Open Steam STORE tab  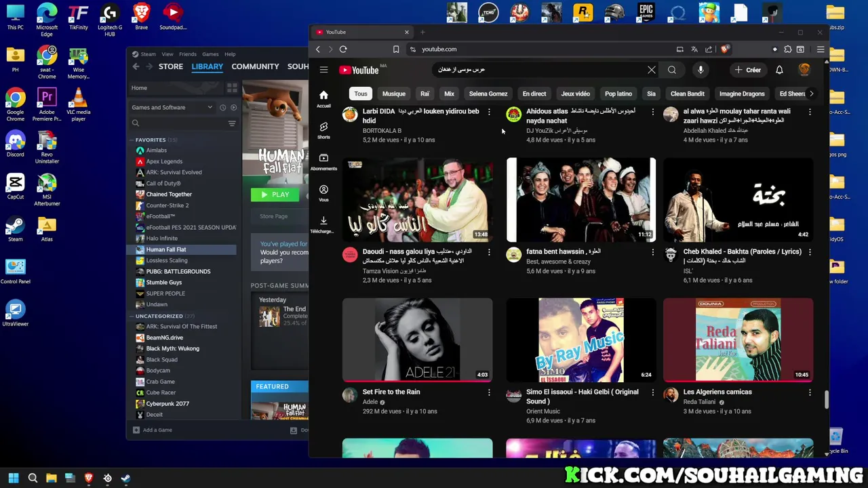pyautogui.click(x=171, y=66)
